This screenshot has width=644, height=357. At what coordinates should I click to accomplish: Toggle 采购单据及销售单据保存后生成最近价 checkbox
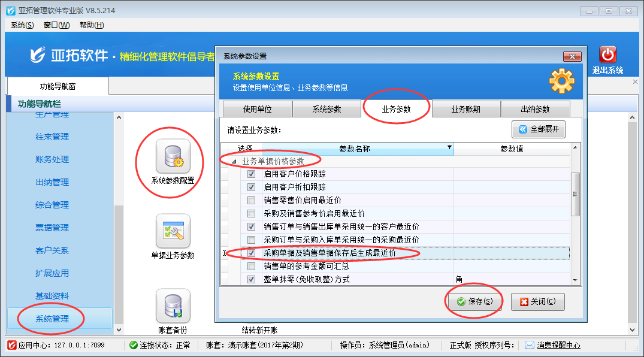pos(252,253)
